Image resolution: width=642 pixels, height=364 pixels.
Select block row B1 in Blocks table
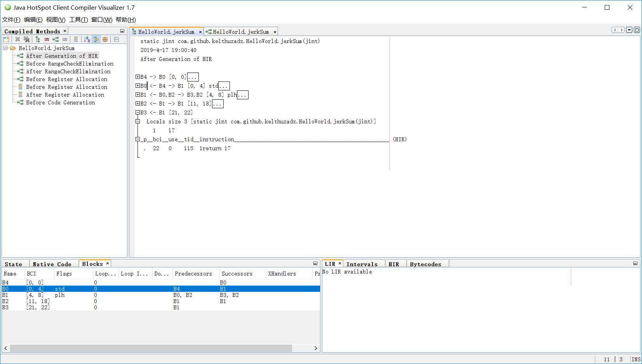(161, 295)
